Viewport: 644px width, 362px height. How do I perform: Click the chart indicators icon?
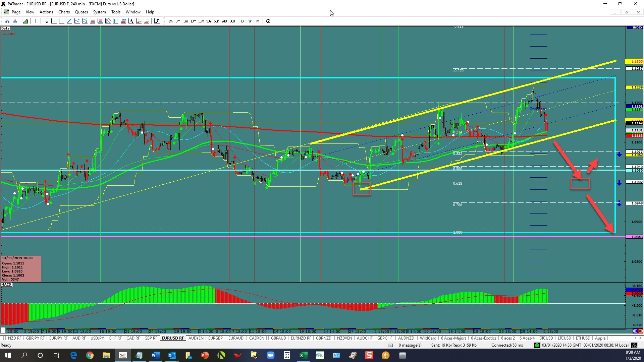pyautogui.click(x=25, y=21)
